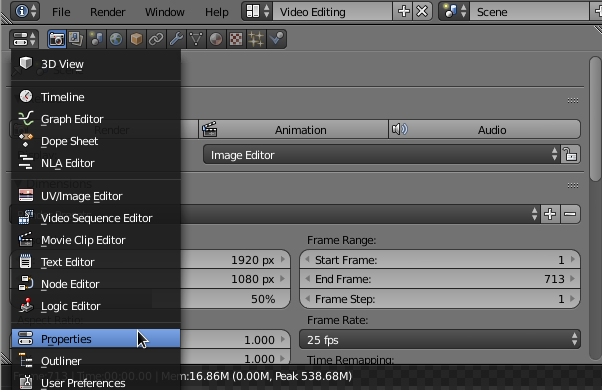Select the Physics properties icon
The image size is (602, 390).
pyautogui.click(x=276, y=39)
